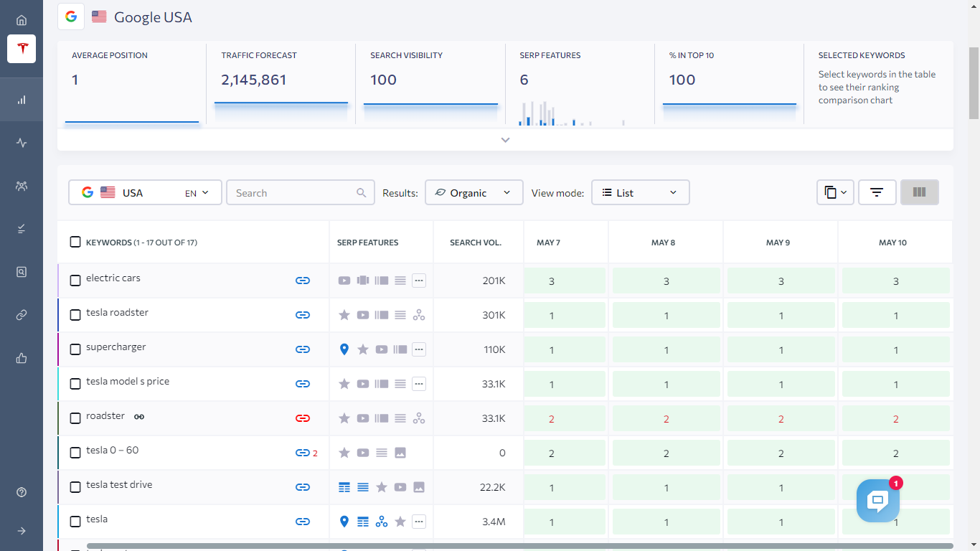Click the red link icon for roadster

303,418
